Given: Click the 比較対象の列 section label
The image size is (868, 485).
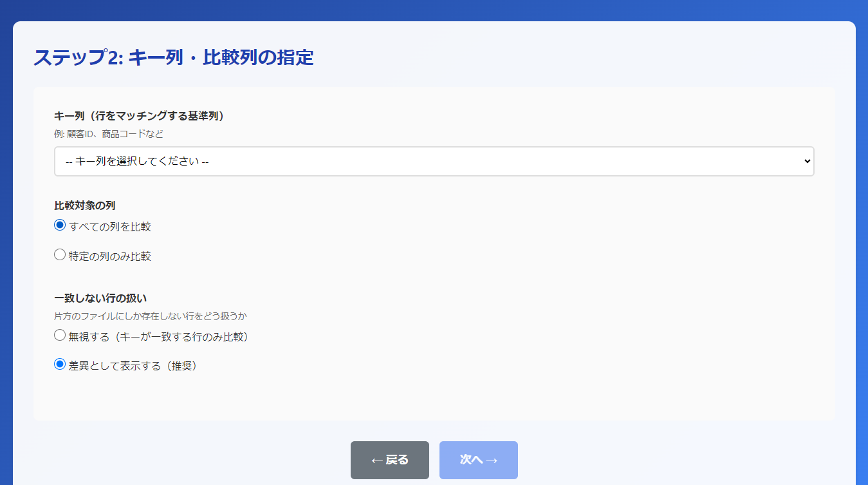Looking at the screenshot, I should point(84,205).
